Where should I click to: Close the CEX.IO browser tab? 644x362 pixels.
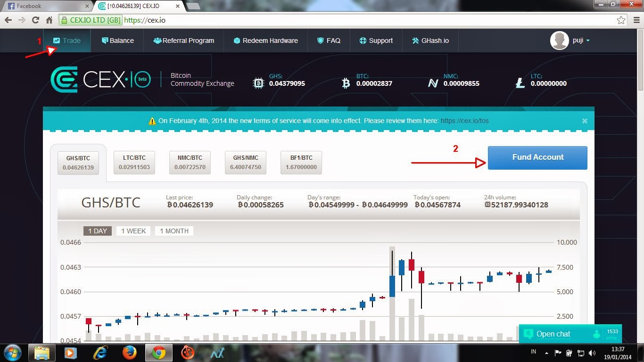(x=177, y=6)
